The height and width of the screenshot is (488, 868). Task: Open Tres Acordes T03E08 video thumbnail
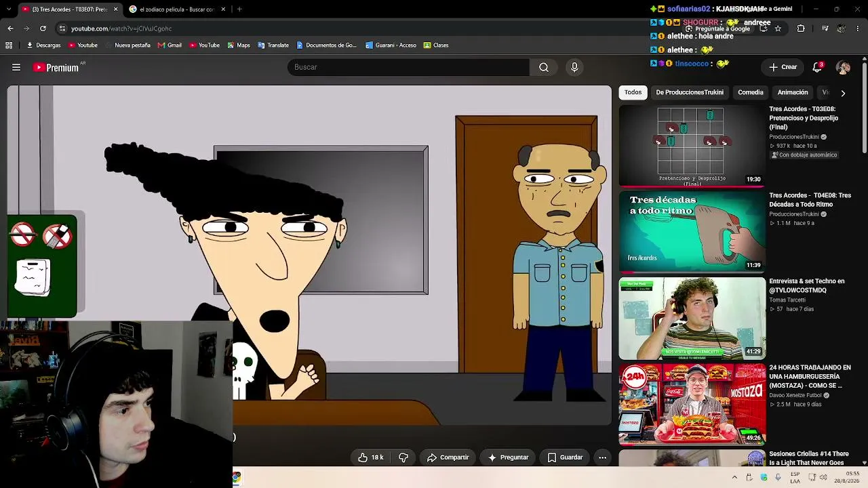tap(692, 146)
